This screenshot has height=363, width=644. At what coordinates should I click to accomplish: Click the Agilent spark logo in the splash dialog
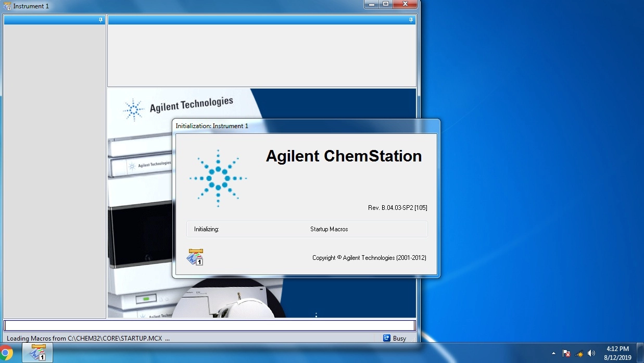tap(218, 178)
